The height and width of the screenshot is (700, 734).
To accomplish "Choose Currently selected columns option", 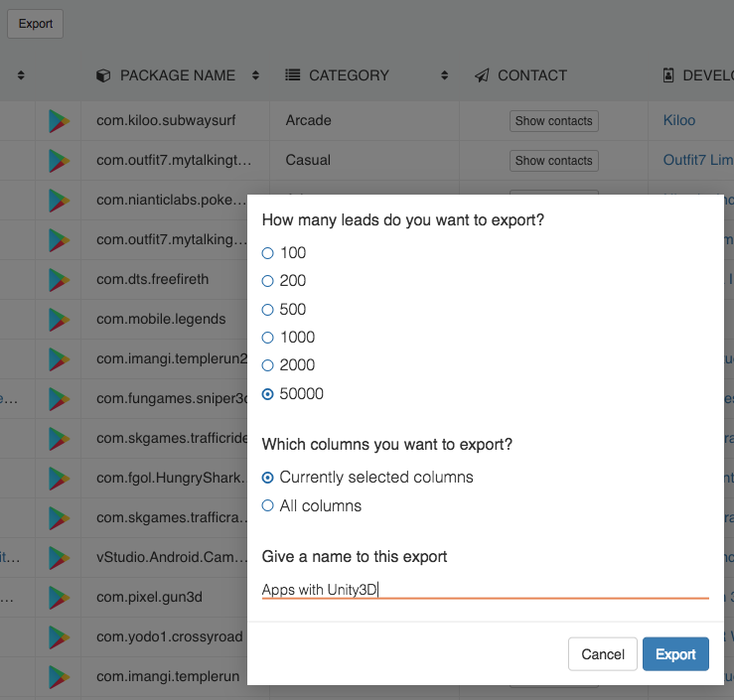I will pyautogui.click(x=267, y=478).
